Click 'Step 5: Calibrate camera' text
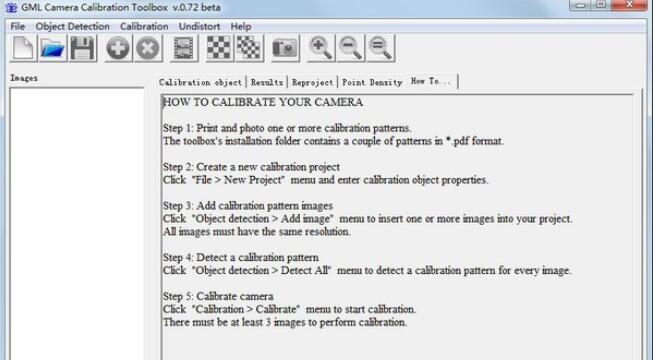 [x=218, y=296]
